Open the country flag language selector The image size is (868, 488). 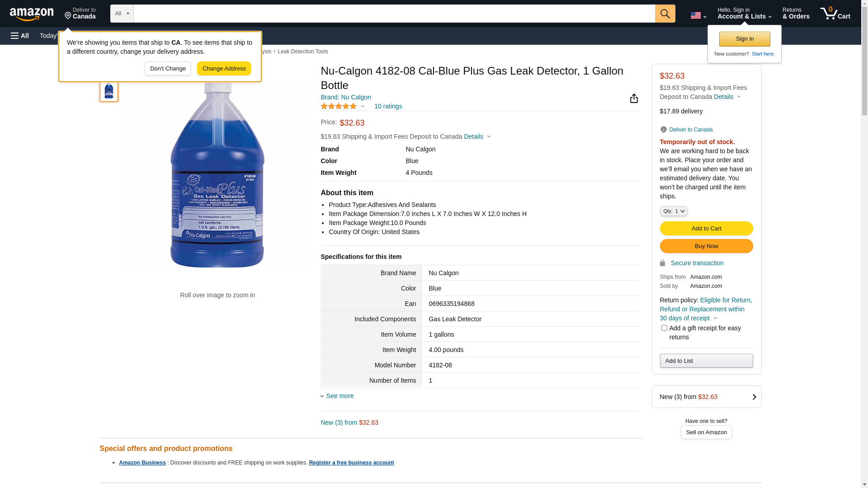(698, 15)
